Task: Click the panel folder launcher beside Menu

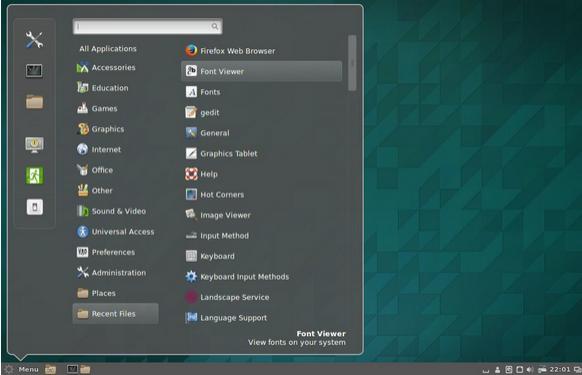Action: tap(50, 369)
